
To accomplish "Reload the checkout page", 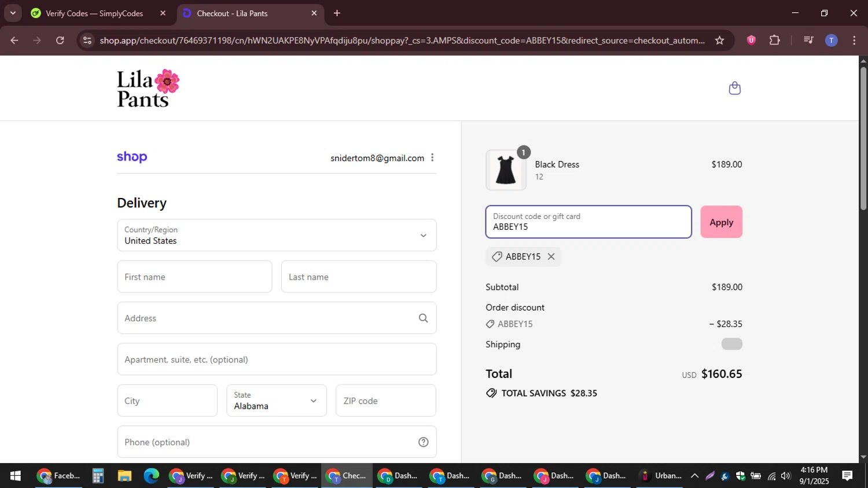I will [x=60, y=40].
